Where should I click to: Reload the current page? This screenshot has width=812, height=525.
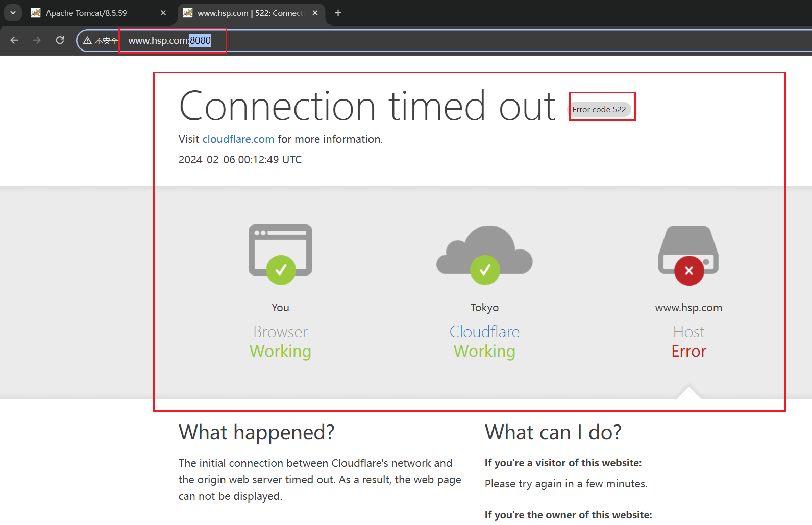click(60, 40)
